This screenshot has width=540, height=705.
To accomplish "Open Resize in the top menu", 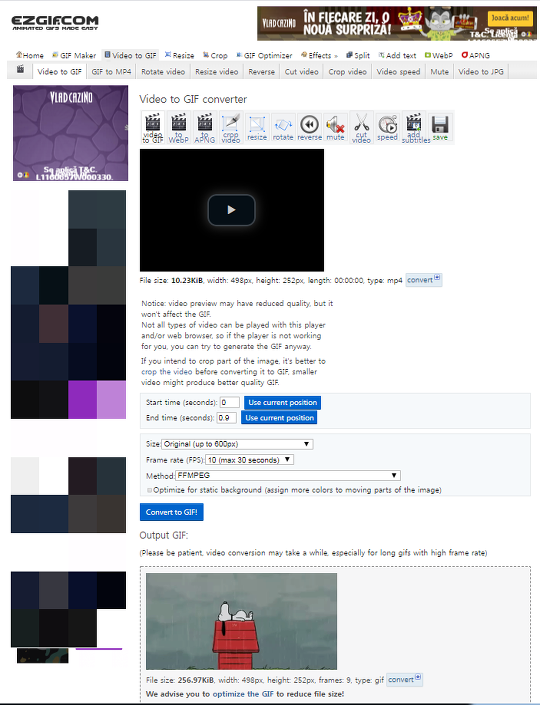I will coord(179,55).
